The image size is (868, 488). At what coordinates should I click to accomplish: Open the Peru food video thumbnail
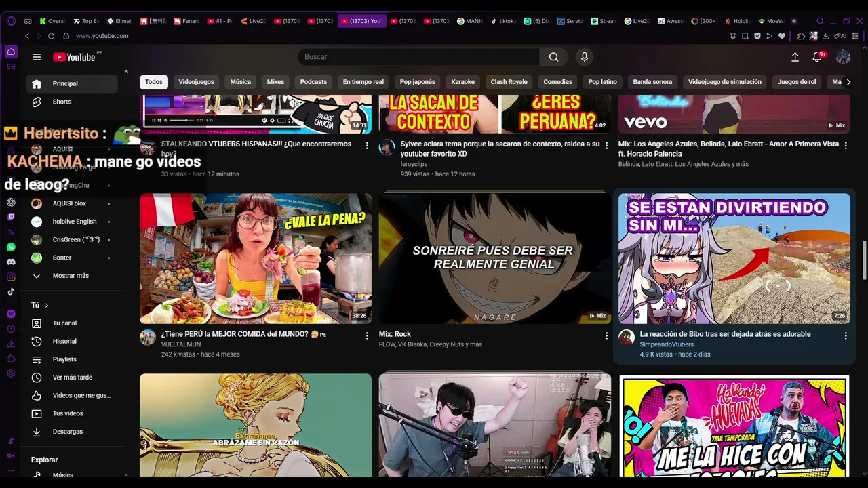click(x=256, y=258)
